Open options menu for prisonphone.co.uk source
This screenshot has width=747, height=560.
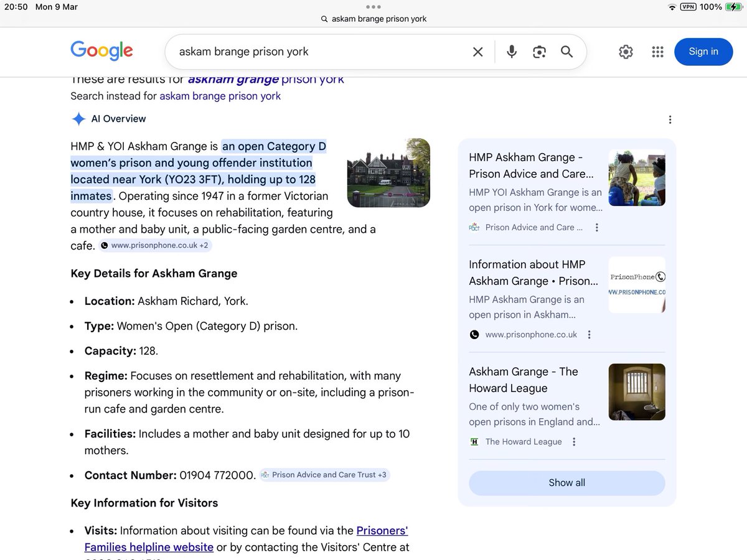589,335
